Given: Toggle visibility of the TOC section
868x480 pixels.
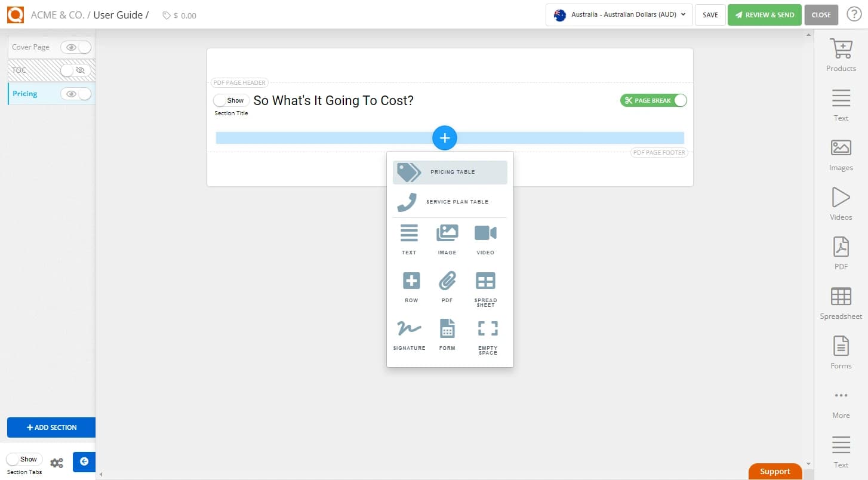Looking at the screenshot, I should (x=72, y=70).
